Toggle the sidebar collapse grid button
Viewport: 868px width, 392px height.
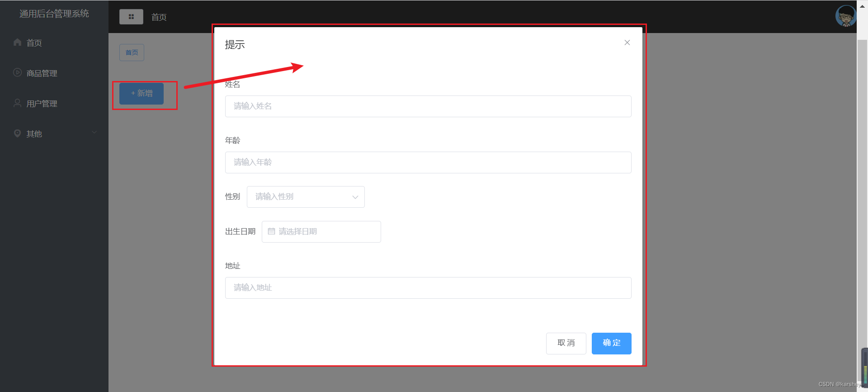(x=131, y=17)
